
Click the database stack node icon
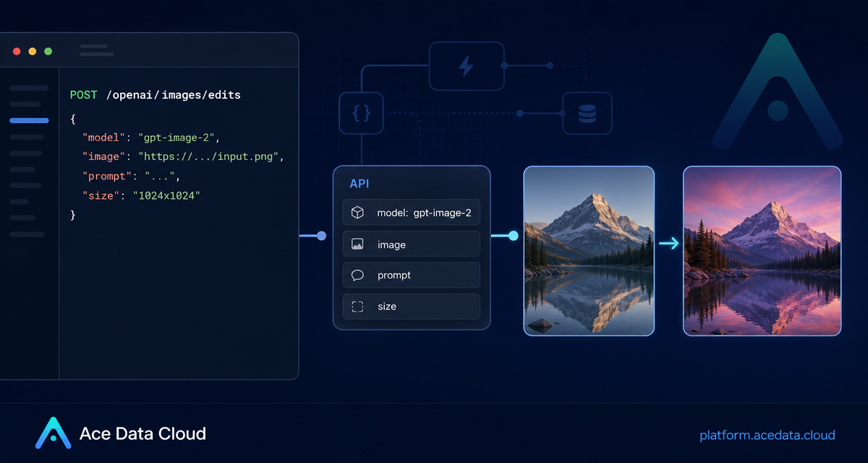tap(587, 114)
